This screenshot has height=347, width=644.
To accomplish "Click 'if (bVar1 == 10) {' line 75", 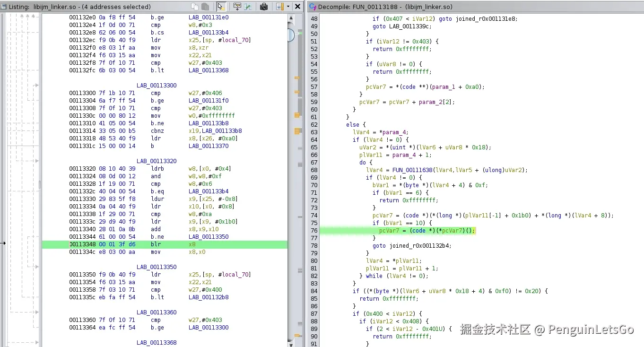I will [402, 223].
